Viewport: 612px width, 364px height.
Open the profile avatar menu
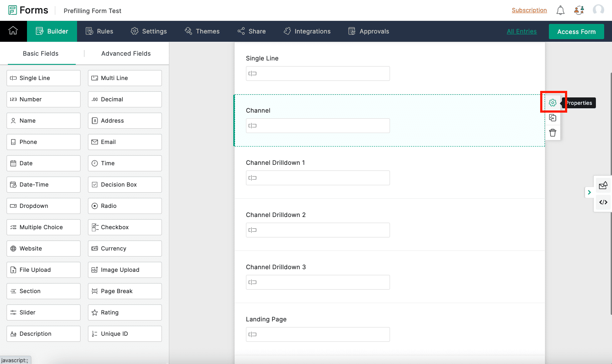click(x=599, y=10)
